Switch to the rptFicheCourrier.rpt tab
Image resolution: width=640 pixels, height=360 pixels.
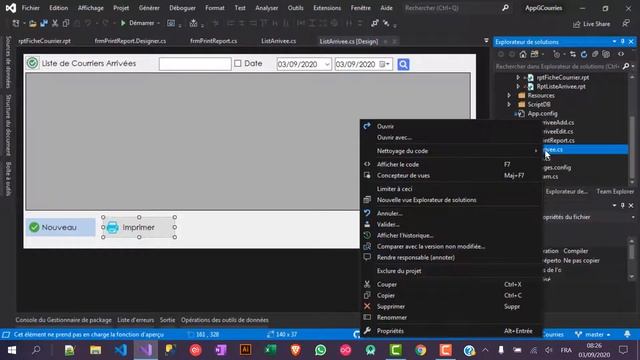coord(44,41)
